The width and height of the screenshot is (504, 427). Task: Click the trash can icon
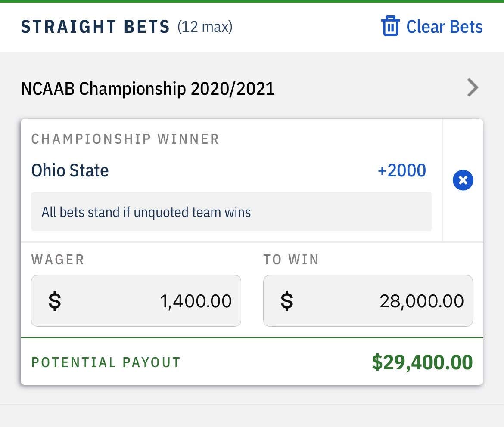[390, 26]
